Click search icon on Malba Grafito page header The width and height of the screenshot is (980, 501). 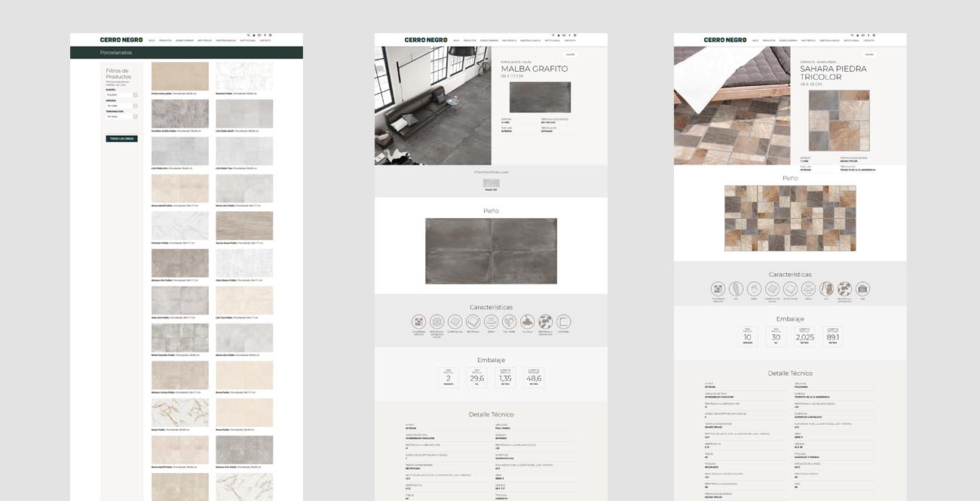(x=553, y=35)
